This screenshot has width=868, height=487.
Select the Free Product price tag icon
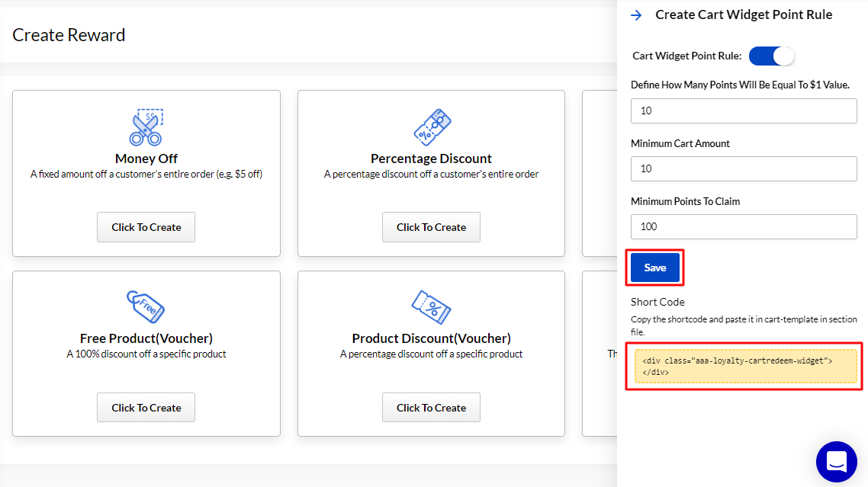146,307
